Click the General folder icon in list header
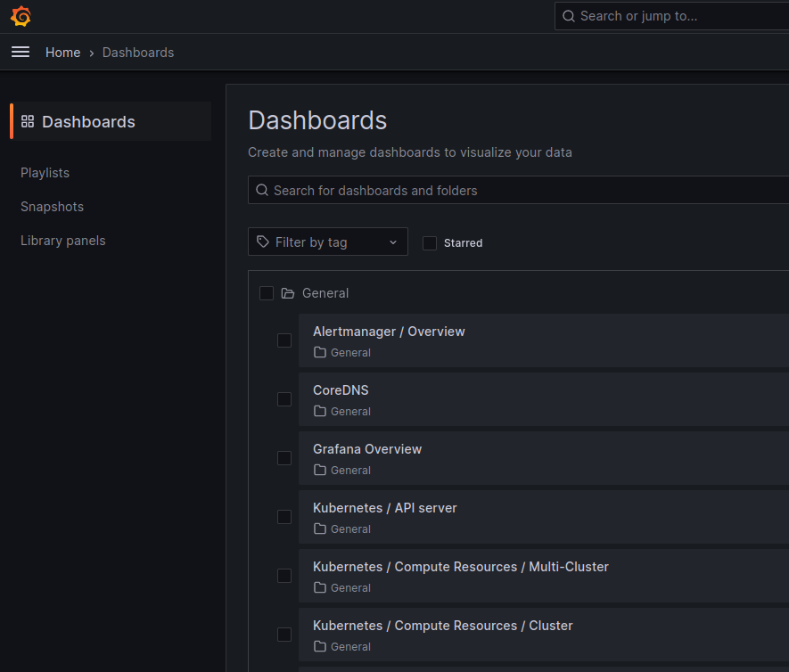The image size is (789, 672). tap(288, 293)
